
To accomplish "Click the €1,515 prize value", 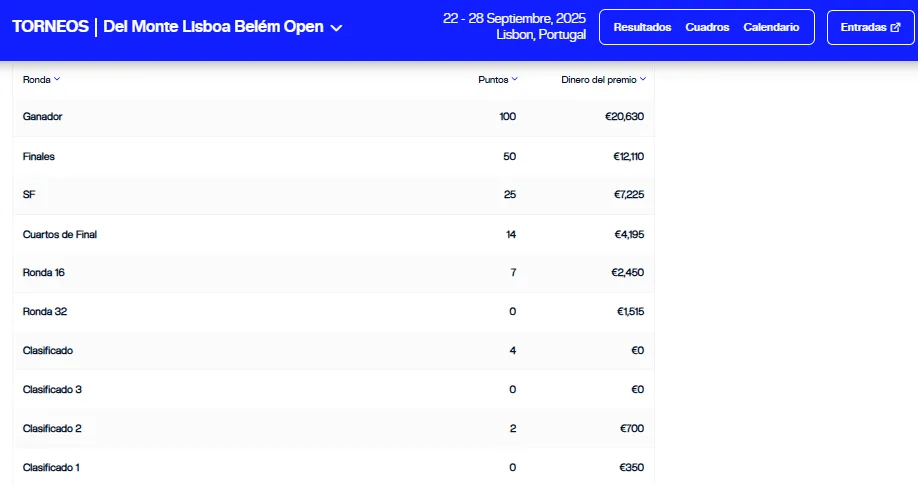I will tap(631, 311).
